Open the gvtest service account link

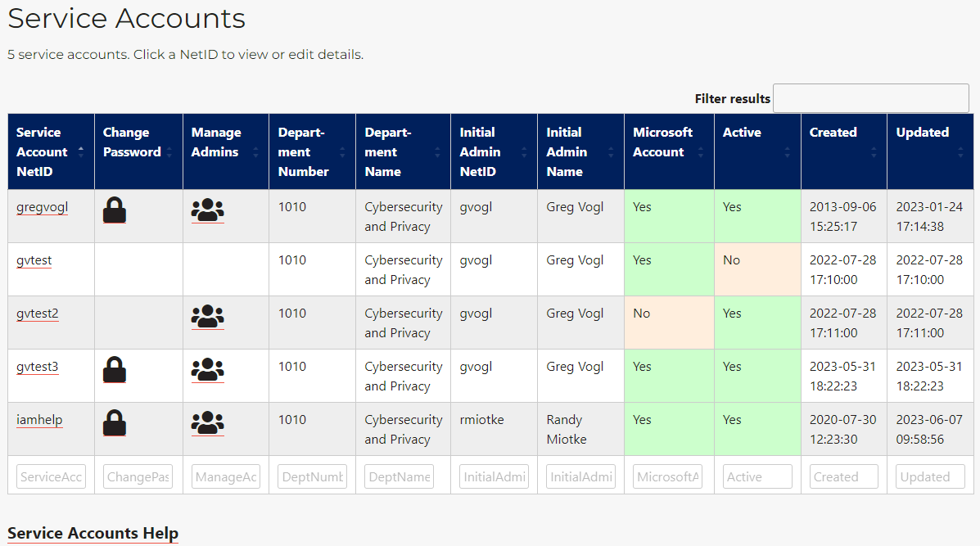[34, 260]
